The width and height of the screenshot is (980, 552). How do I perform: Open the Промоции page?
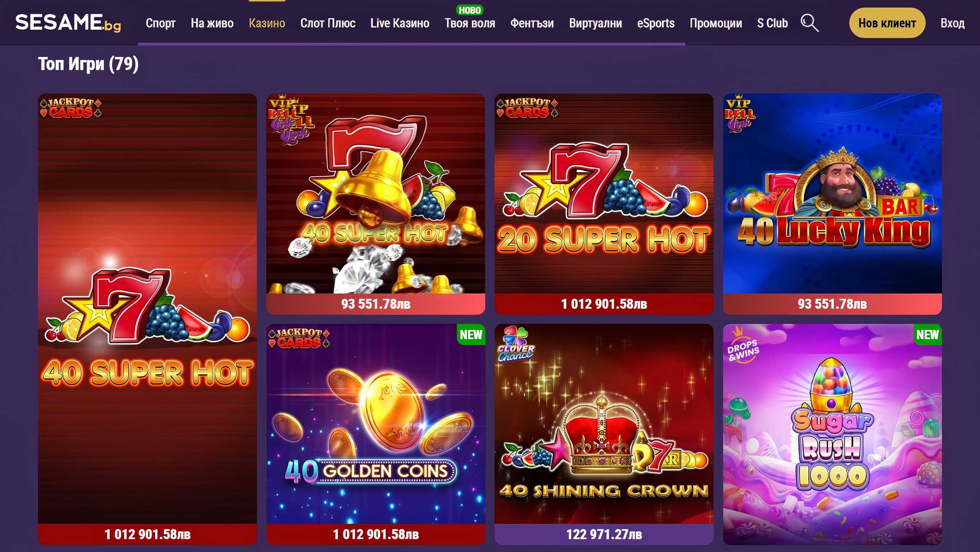pyautogui.click(x=716, y=23)
